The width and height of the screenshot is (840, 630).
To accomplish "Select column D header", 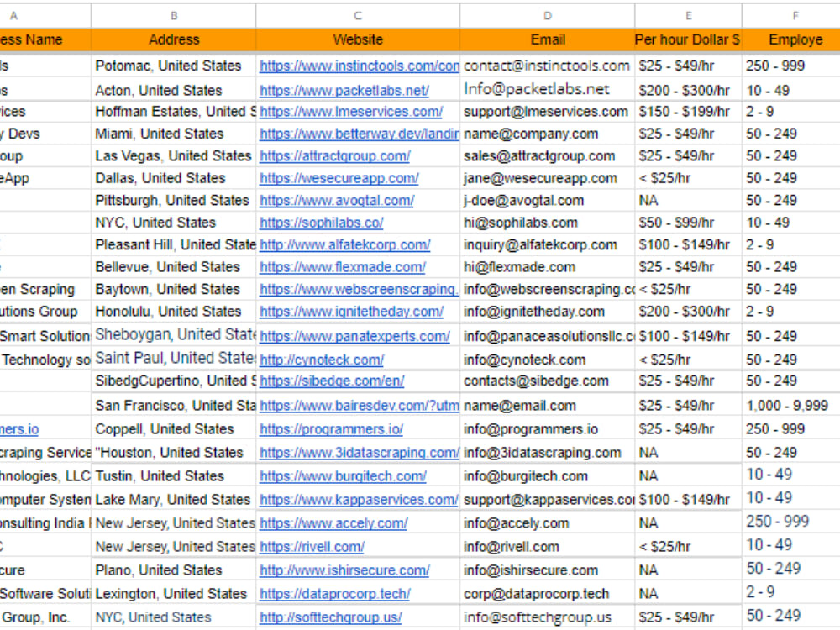I will click(548, 15).
